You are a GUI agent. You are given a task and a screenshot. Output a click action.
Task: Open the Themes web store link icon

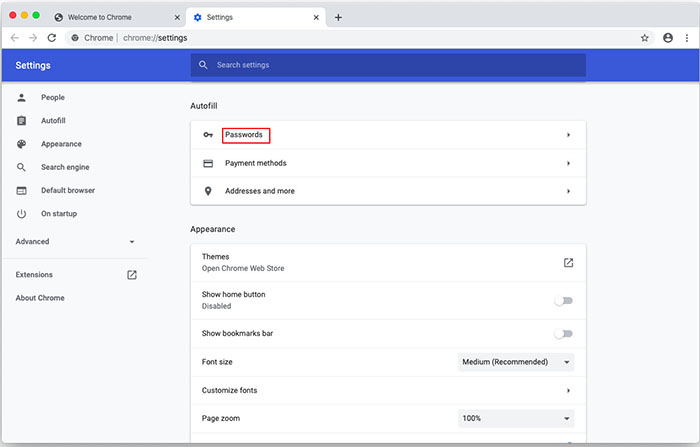click(568, 263)
